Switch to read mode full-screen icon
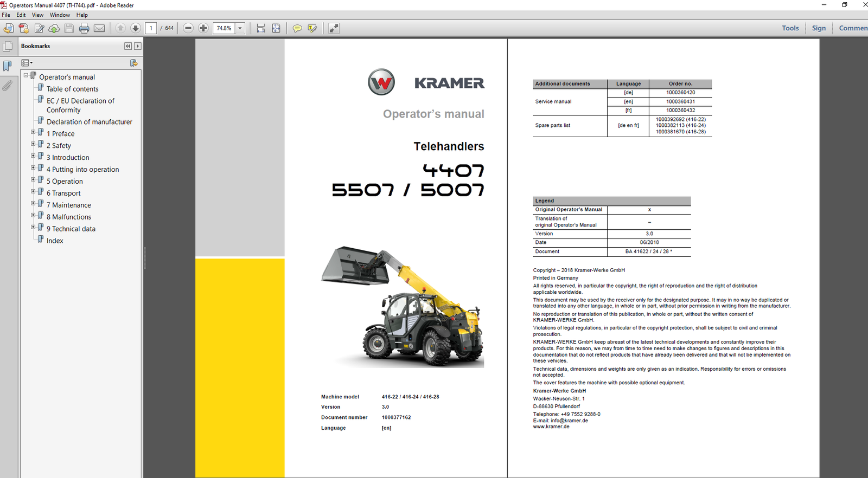The image size is (868, 478). (x=334, y=28)
